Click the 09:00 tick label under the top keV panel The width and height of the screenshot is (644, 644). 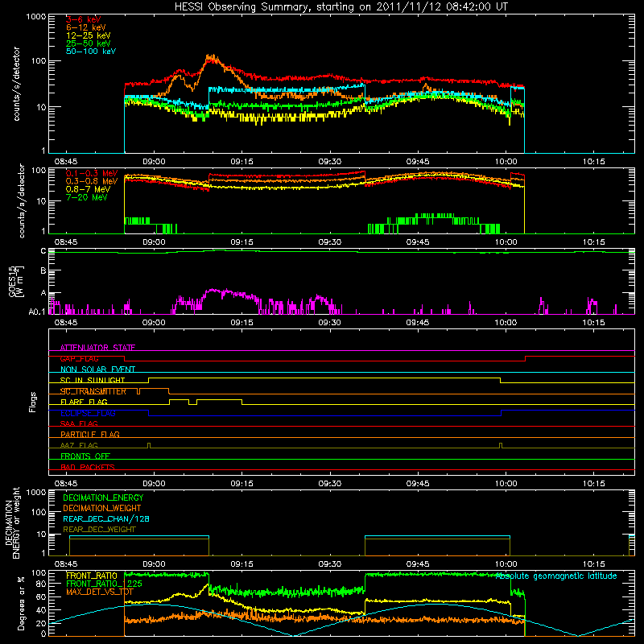click(x=154, y=162)
